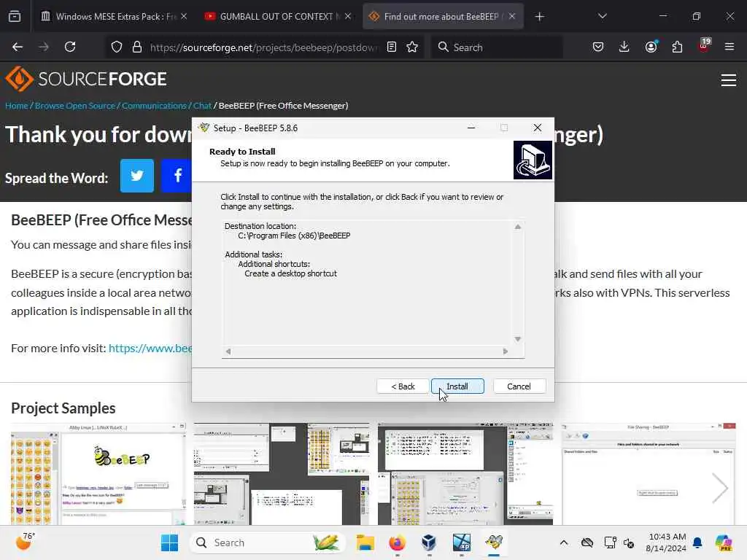Open Home breadcrumb link
747x560 pixels.
pos(17,106)
